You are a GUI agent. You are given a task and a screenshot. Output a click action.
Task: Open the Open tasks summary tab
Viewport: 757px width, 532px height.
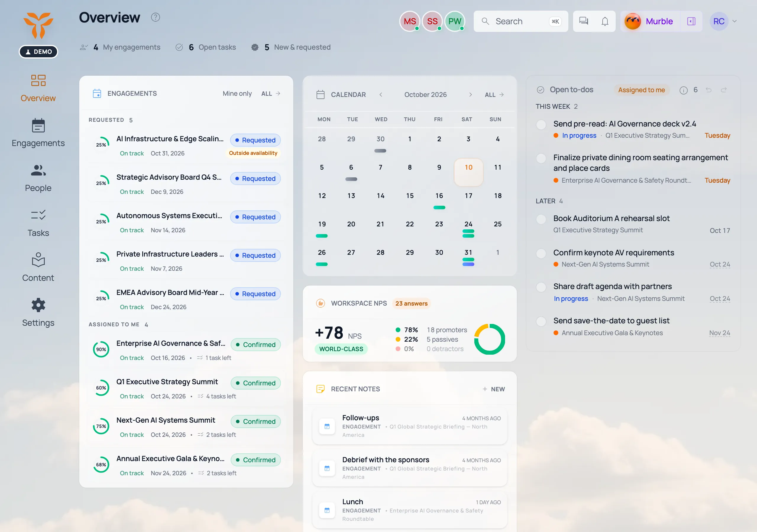point(206,47)
